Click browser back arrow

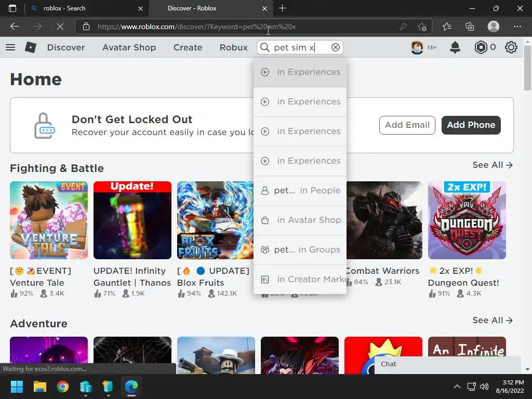click(14, 26)
